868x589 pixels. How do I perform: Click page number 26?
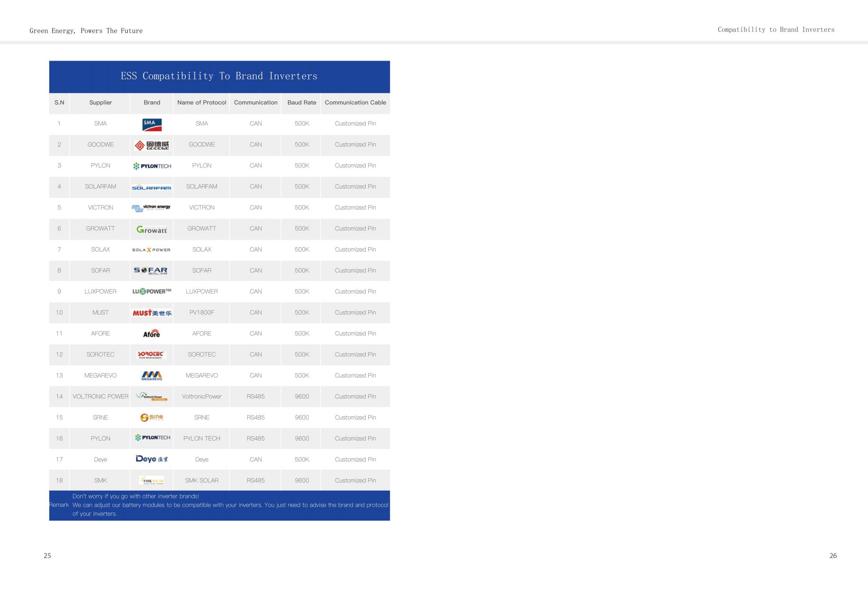(x=833, y=556)
